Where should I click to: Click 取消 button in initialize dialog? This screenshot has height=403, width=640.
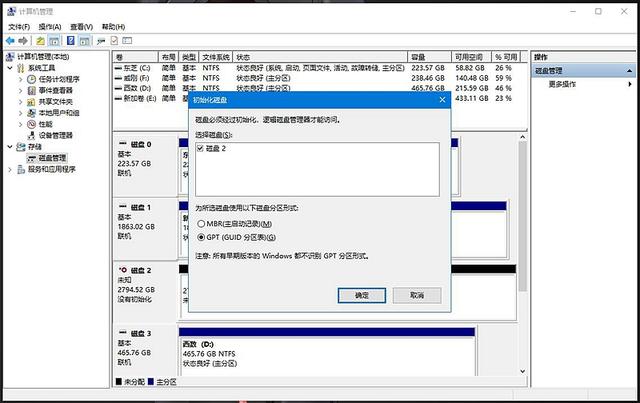[x=417, y=295]
